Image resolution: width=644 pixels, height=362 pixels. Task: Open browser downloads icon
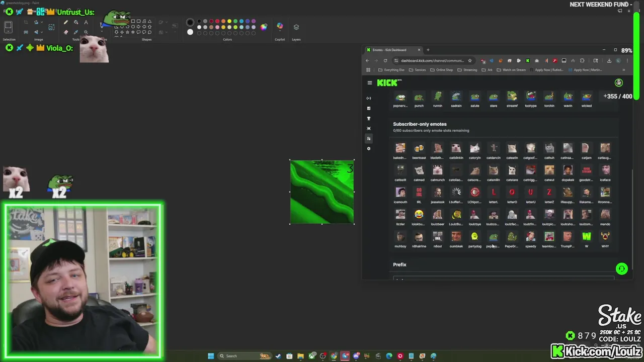[x=609, y=60]
